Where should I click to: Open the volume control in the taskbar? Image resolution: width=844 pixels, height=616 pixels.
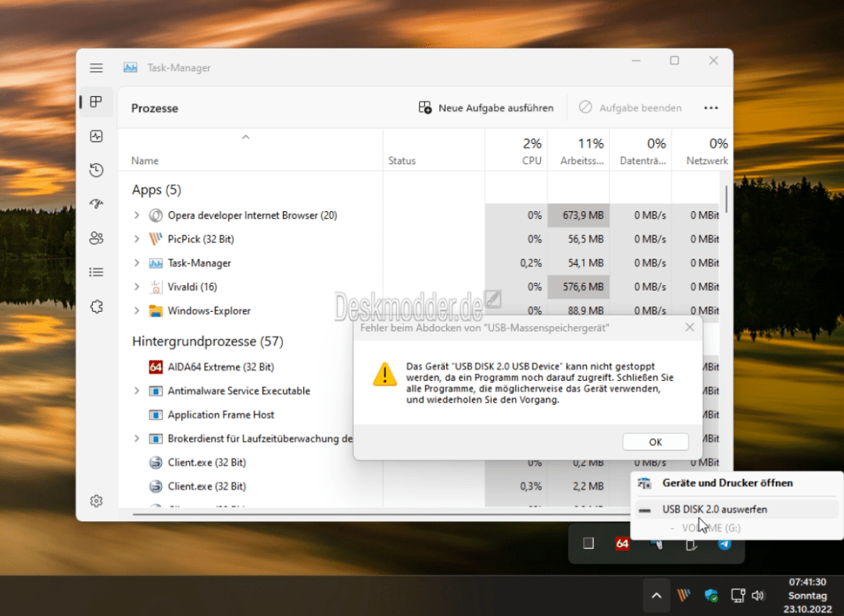point(757,595)
